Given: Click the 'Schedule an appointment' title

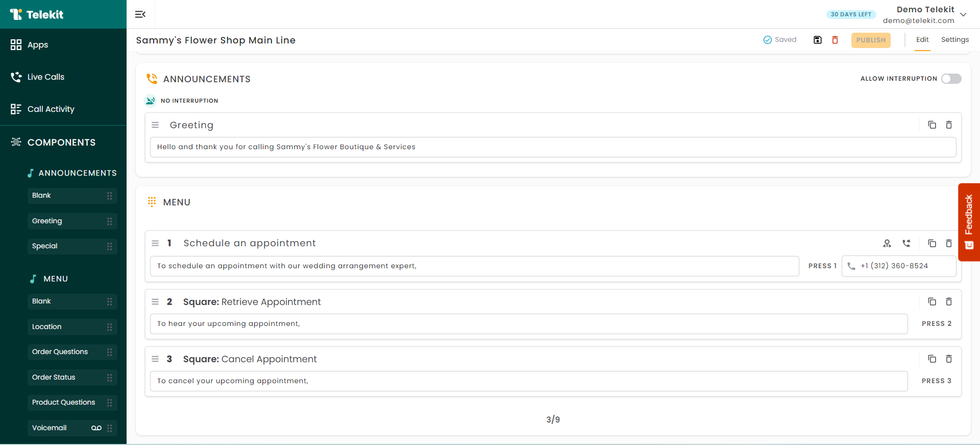Looking at the screenshot, I should coord(250,243).
